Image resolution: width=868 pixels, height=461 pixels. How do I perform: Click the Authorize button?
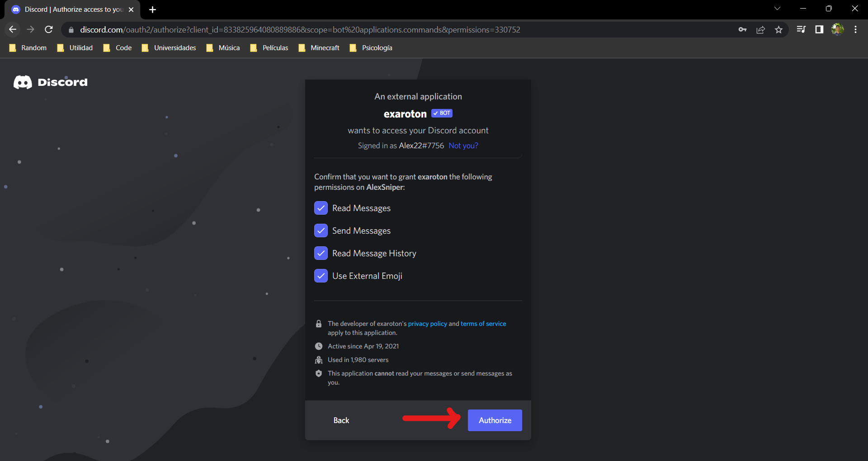point(495,420)
